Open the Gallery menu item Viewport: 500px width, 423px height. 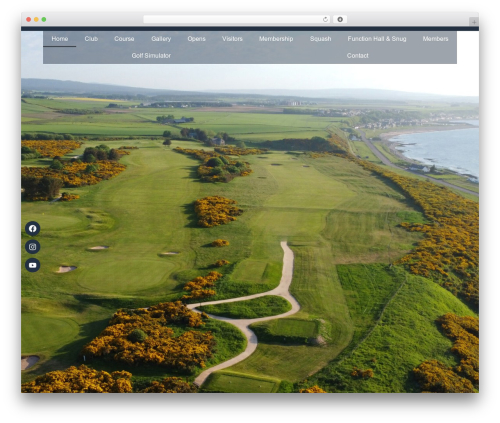click(x=161, y=39)
